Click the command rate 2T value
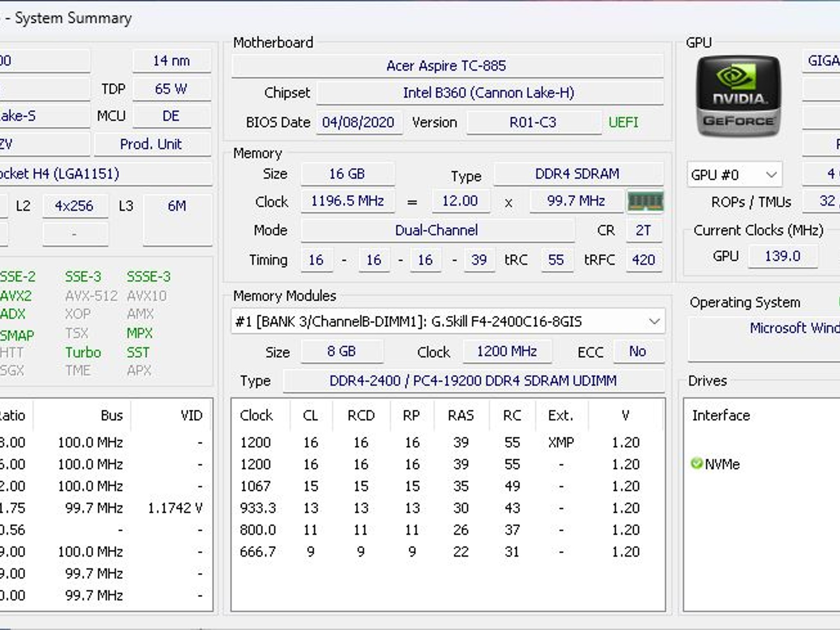 [x=644, y=230]
